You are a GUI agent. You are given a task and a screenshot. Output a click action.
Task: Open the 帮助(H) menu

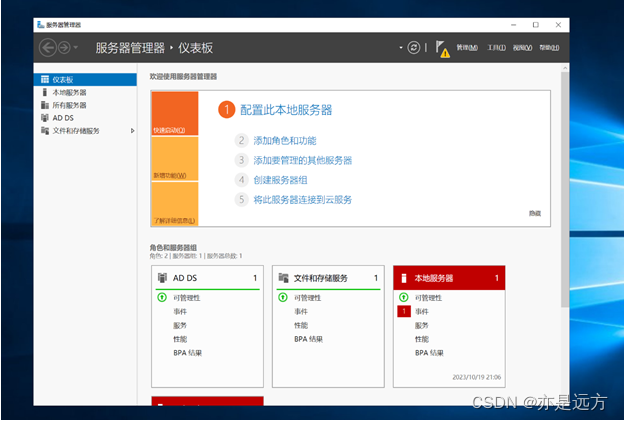tap(549, 48)
